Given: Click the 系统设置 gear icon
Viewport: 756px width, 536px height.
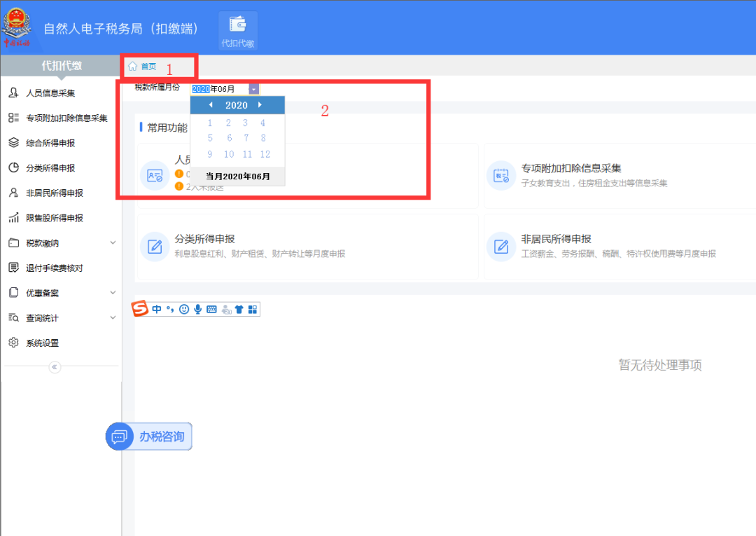Looking at the screenshot, I should 14,343.
